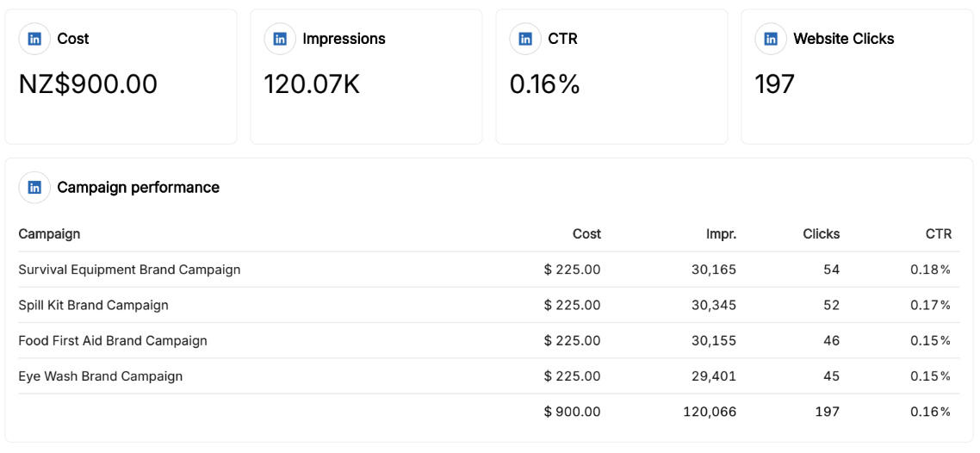Click the Campaign performance widget title
The height and width of the screenshot is (453, 980).
[138, 188]
